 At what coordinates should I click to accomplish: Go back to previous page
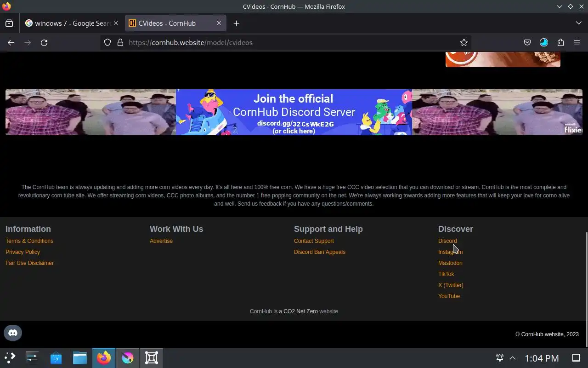click(11, 42)
